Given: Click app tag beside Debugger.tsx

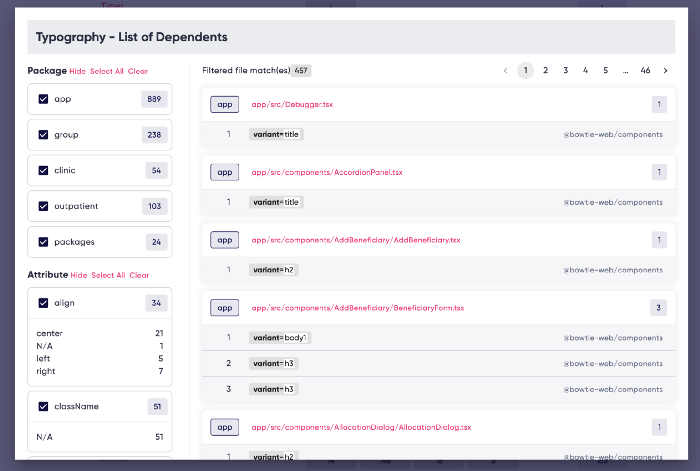Looking at the screenshot, I should pyautogui.click(x=225, y=104).
